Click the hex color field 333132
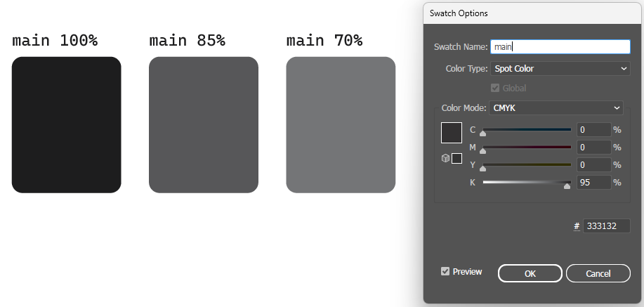The width and height of the screenshot is (644, 307). click(606, 226)
